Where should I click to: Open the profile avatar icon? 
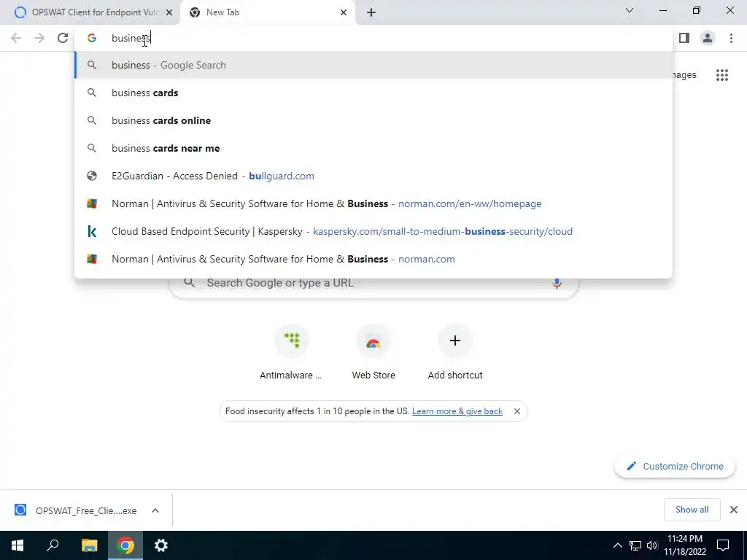coord(708,38)
